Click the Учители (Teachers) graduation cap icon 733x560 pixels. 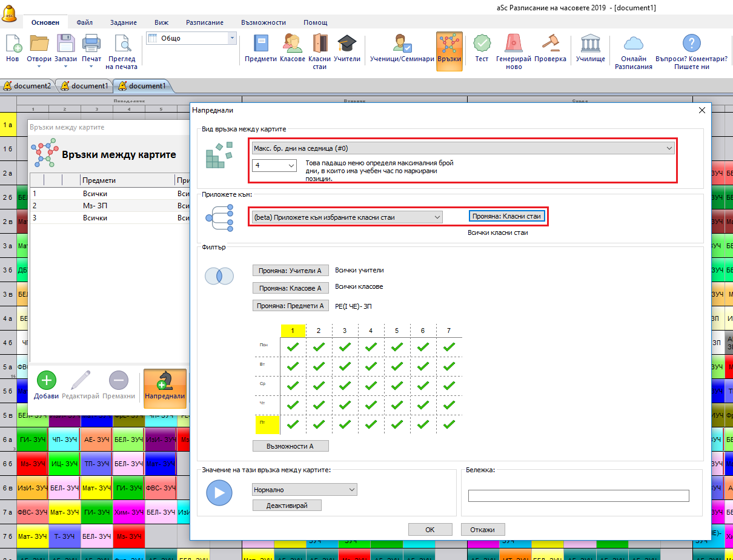coord(347,44)
